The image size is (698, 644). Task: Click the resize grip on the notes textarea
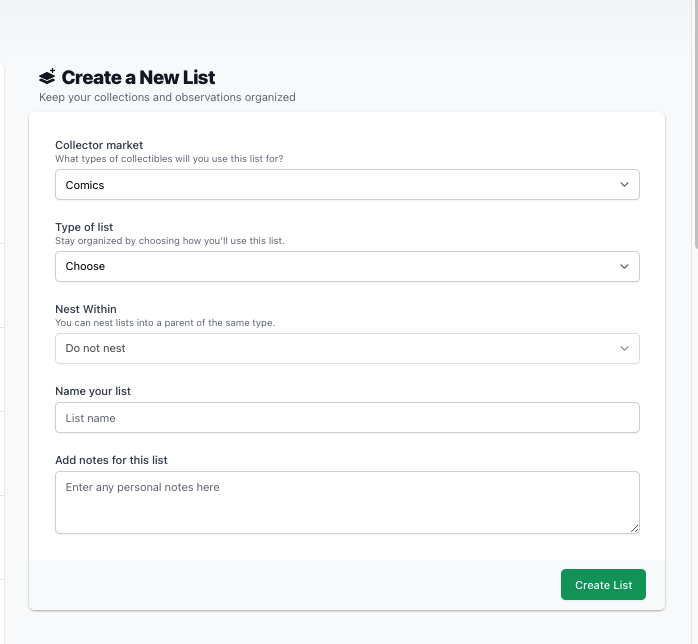(x=634, y=528)
